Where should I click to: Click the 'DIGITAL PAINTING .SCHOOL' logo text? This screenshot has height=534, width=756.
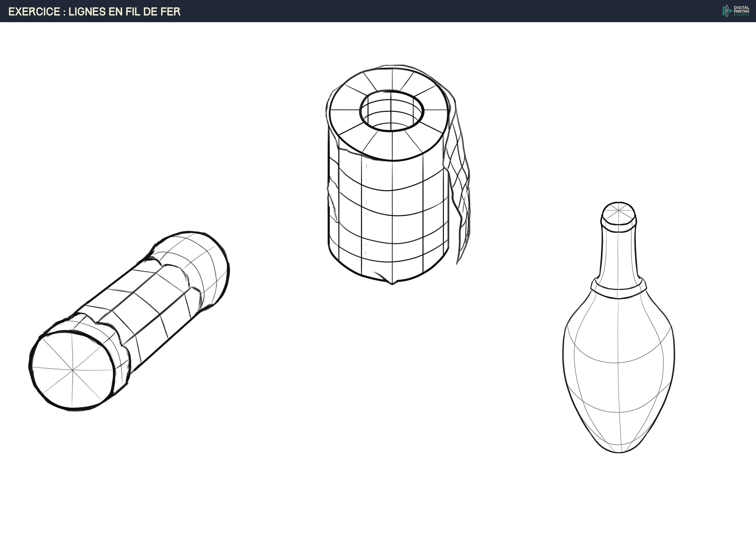point(741,11)
